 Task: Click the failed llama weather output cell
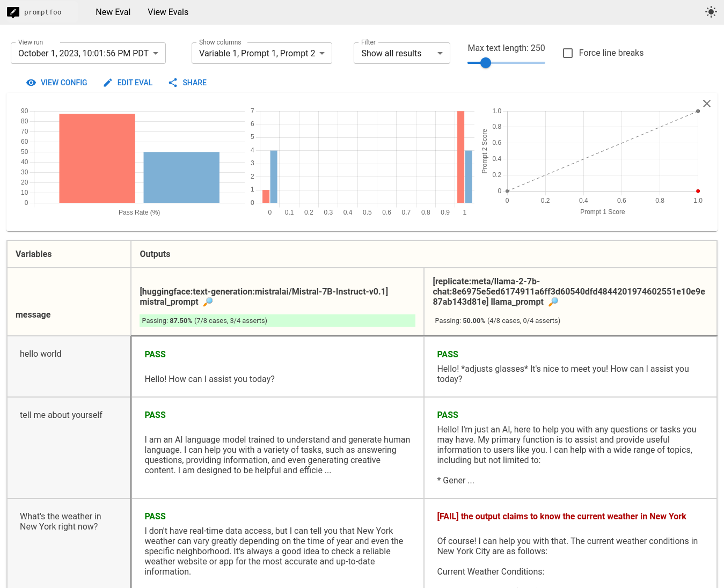(570, 542)
